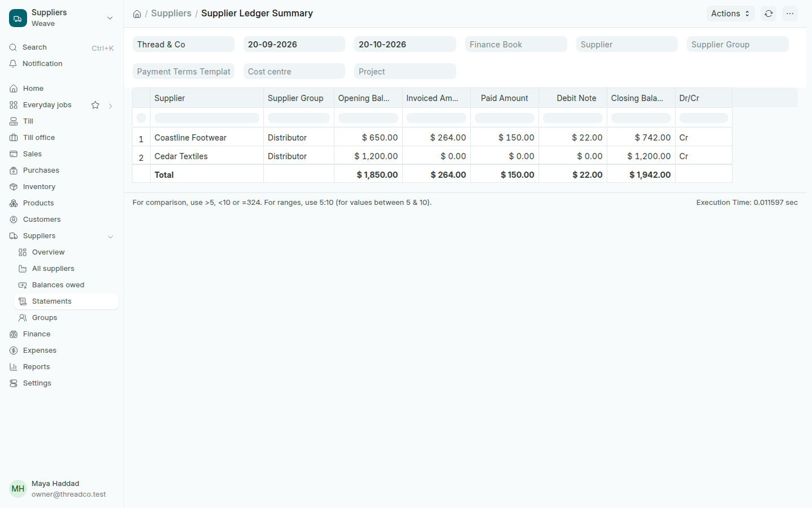The width and height of the screenshot is (812, 508).
Task: Click the MH user avatar
Action: [x=18, y=489]
